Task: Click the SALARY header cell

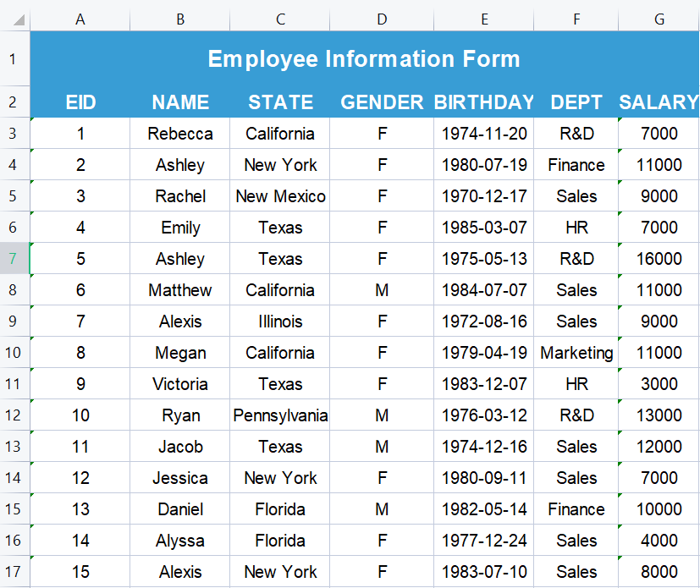Action: [x=659, y=102]
